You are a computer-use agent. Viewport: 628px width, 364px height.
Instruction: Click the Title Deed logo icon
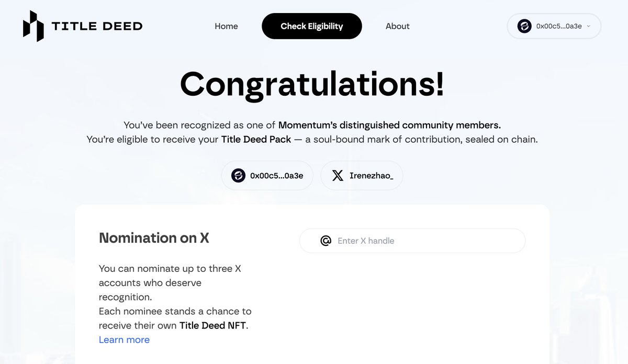pos(33,26)
